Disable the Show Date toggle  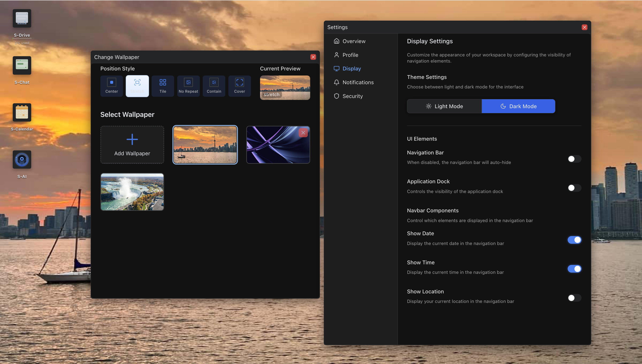[x=574, y=240]
